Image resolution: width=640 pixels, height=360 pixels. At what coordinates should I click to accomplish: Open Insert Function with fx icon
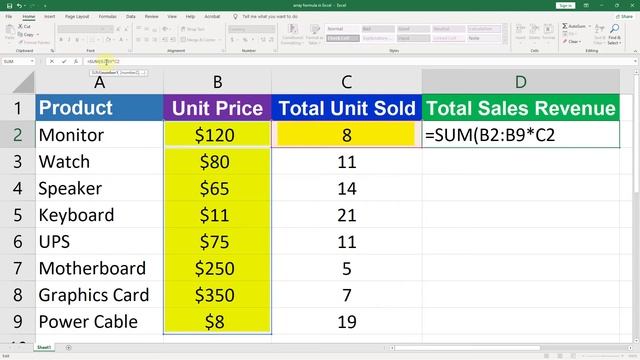(76, 61)
